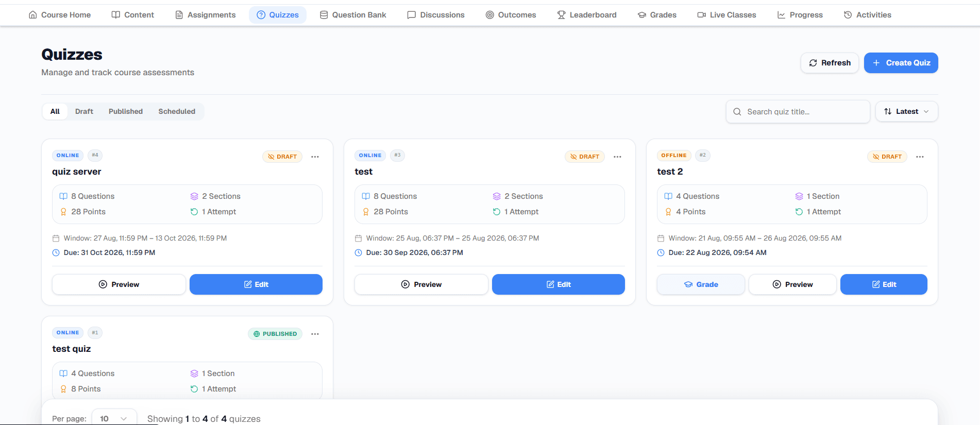The height and width of the screenshot is (425, 980).
Task: Click the 2 Sections layers icon on quiz server
Action: 194,196
